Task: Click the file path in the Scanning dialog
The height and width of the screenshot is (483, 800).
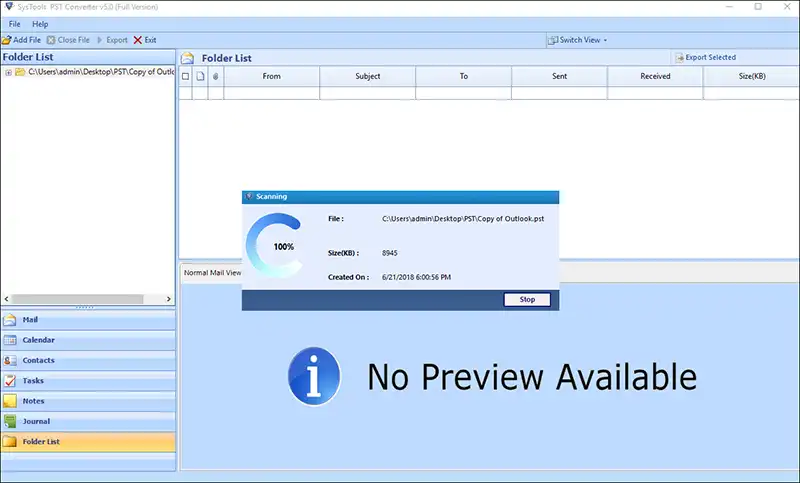Action: coord(463,219)
